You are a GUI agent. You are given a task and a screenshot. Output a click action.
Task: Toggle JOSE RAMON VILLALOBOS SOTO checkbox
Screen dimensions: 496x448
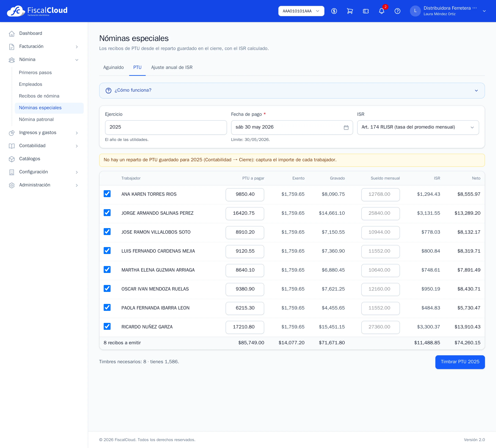click(x=107, y=232)
